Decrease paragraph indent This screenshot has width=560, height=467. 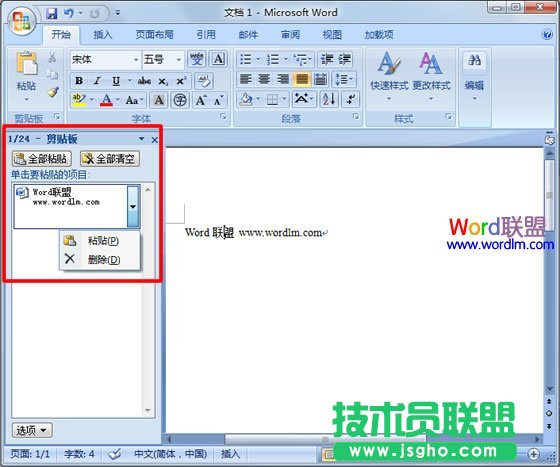pos(327,59)
